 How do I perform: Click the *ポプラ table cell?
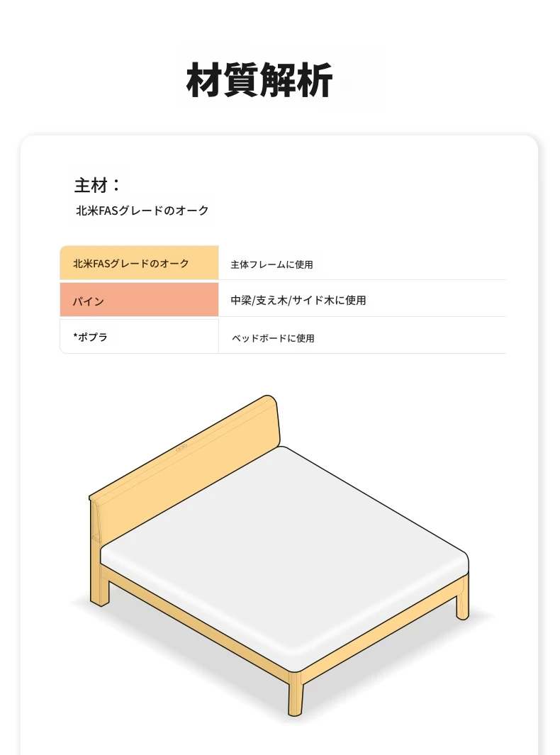(x=139, y=336)
